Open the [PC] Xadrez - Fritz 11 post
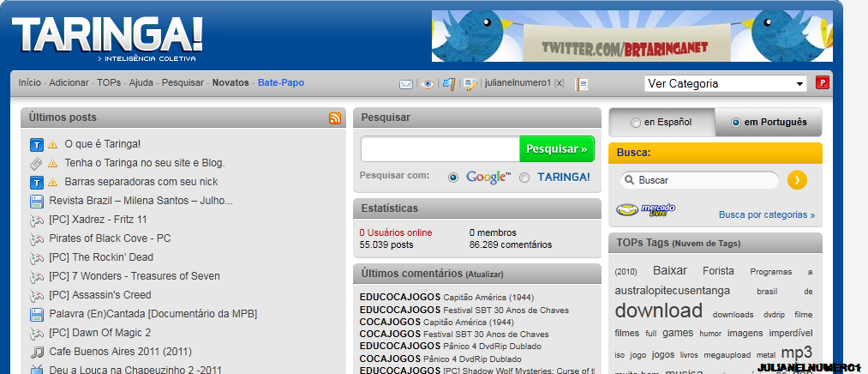868x374 pixels. coord(98,220)
